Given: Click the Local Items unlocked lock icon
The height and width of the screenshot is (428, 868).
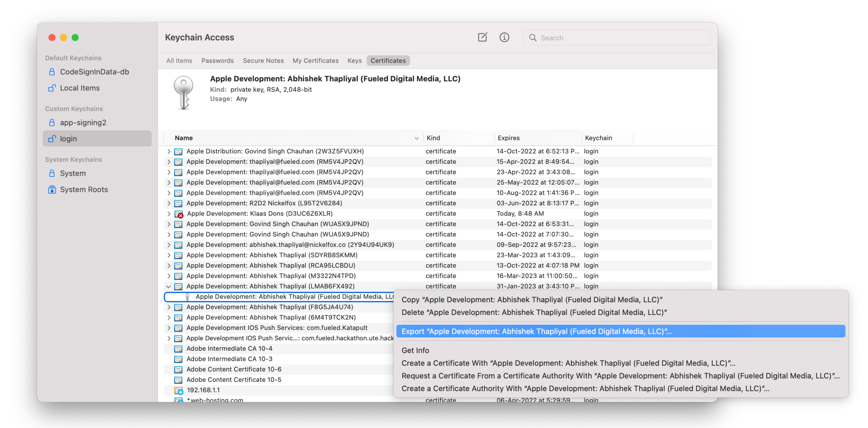Looking at the screenshot, I should pyautogui.click(x=52, y=88).
